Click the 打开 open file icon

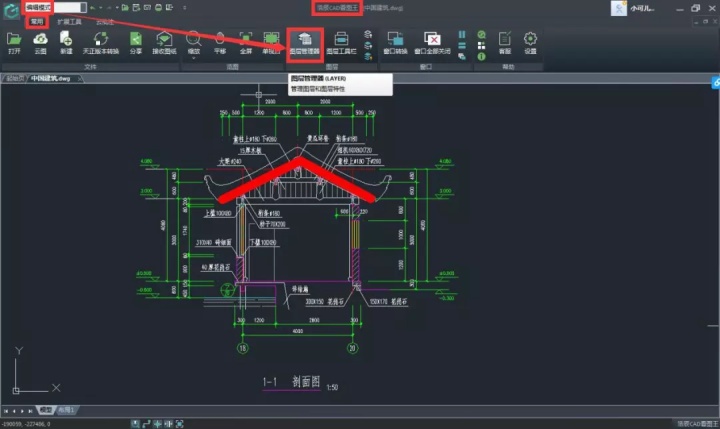[14, 44]
